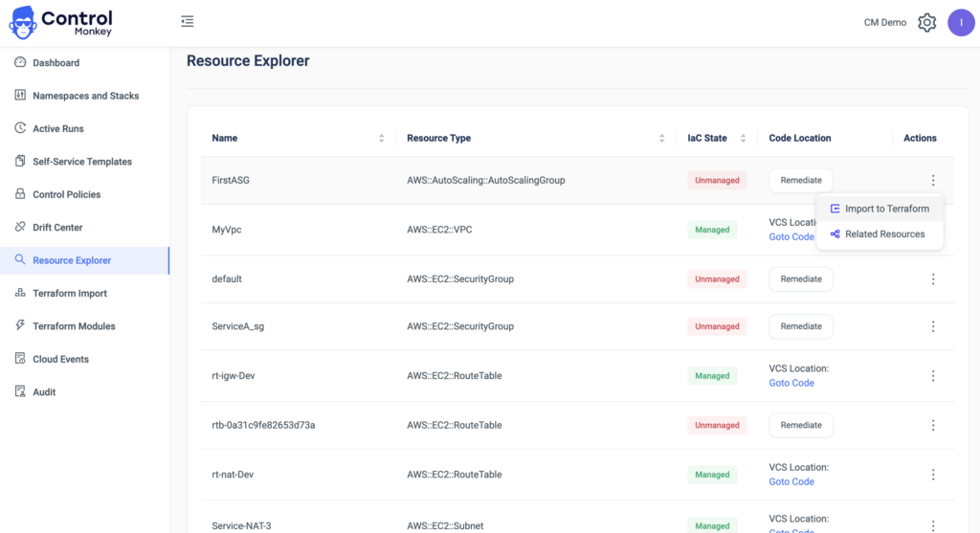
Task: Click the Drift Center icon
Action: click(x=20, y=227)
